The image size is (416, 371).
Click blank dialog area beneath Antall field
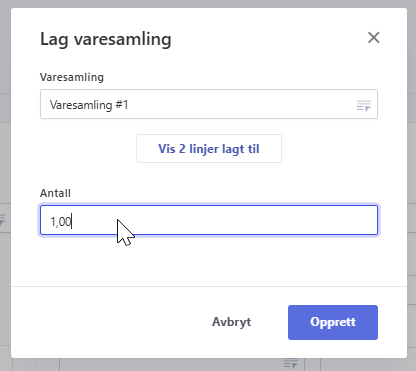pyautogui.click(x=209, y=260)
